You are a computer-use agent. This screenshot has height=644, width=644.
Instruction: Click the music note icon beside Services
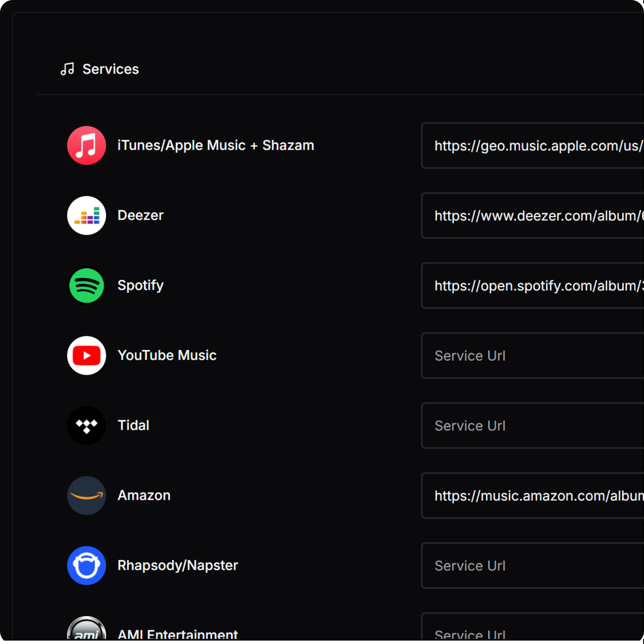[x=67, y=69]
